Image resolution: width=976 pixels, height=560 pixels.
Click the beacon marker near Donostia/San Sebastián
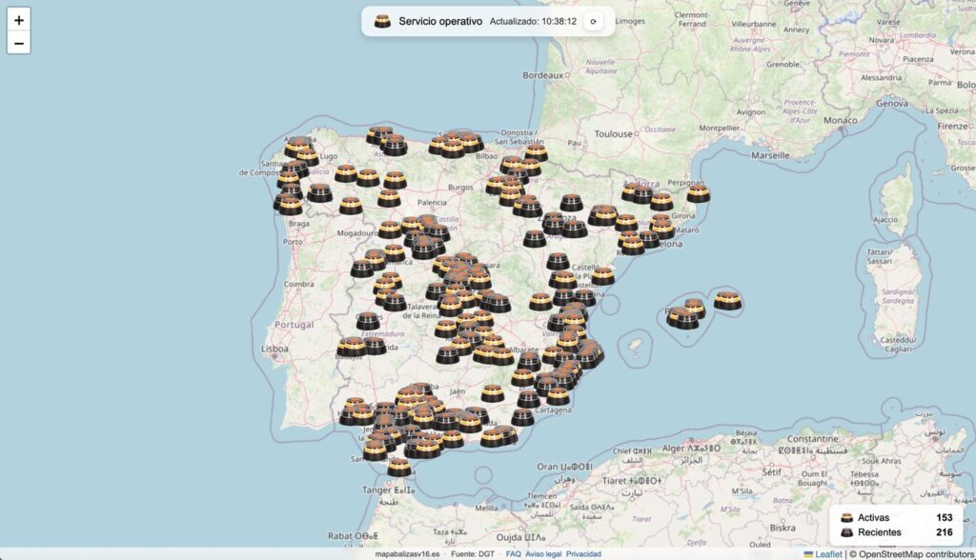pyautogui.click(x=536, y=152)
